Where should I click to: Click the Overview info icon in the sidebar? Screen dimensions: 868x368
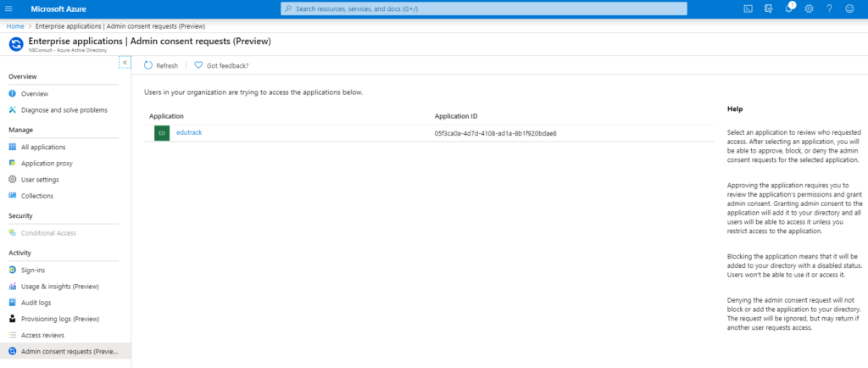tap(13, 94)
